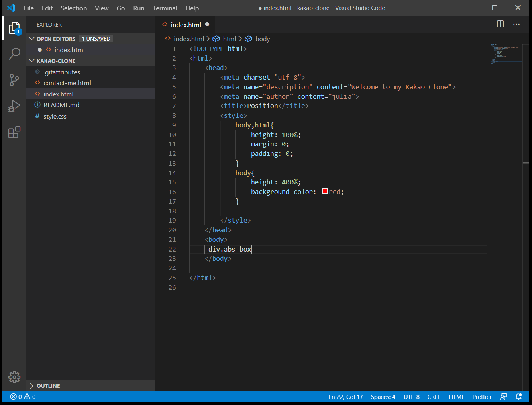Click the meta charset line
The height and width of the screenshot is (405, 532).
[x=262, y=77]
